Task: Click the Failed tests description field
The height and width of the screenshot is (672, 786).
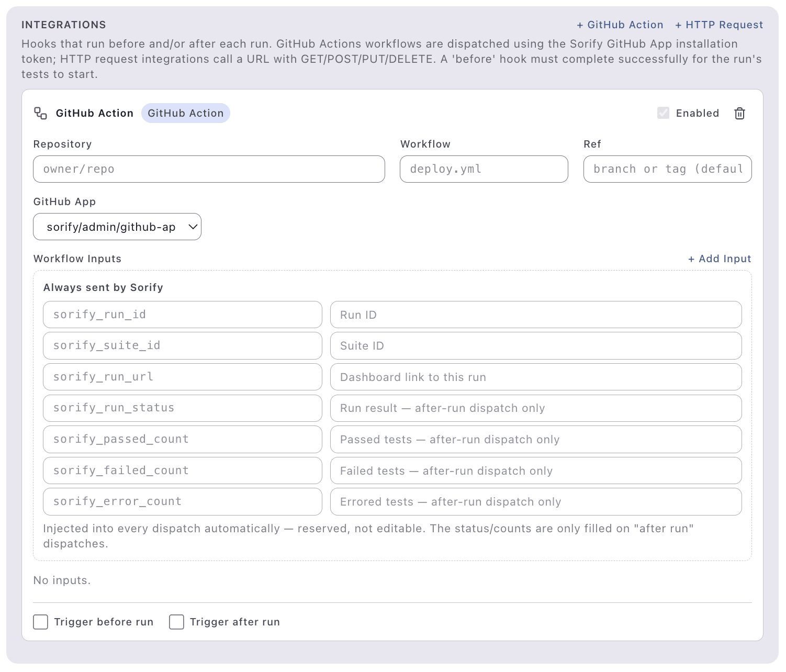Action: tap(536, 471)
